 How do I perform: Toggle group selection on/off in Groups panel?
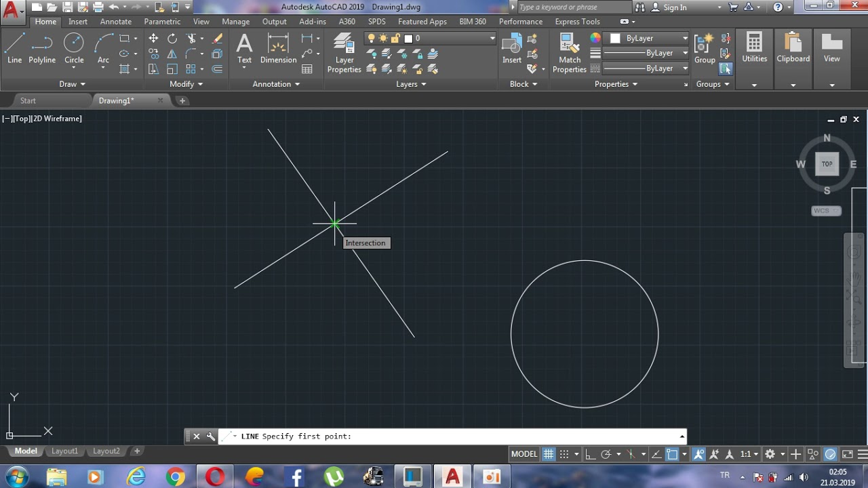[x=726, y=68]
